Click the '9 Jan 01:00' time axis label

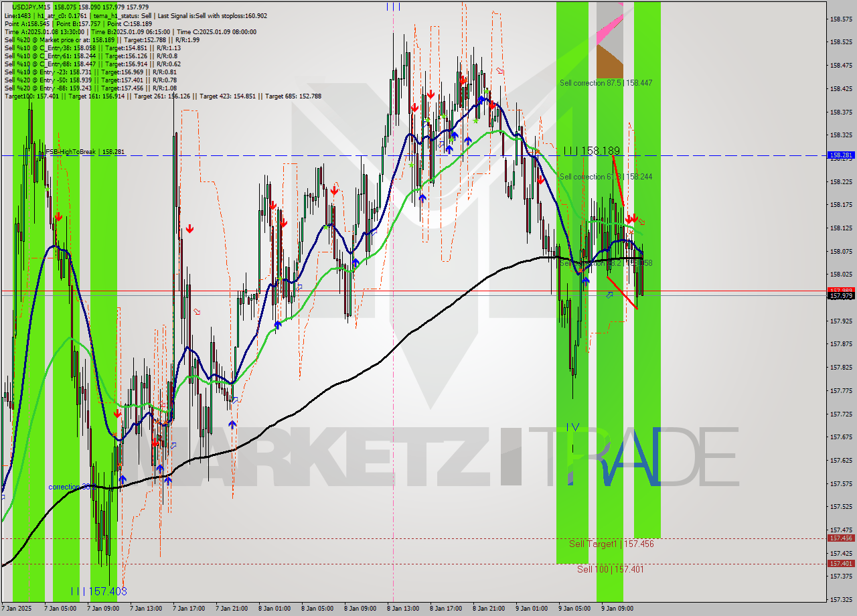pyautogui.click(x=532, y=609)
